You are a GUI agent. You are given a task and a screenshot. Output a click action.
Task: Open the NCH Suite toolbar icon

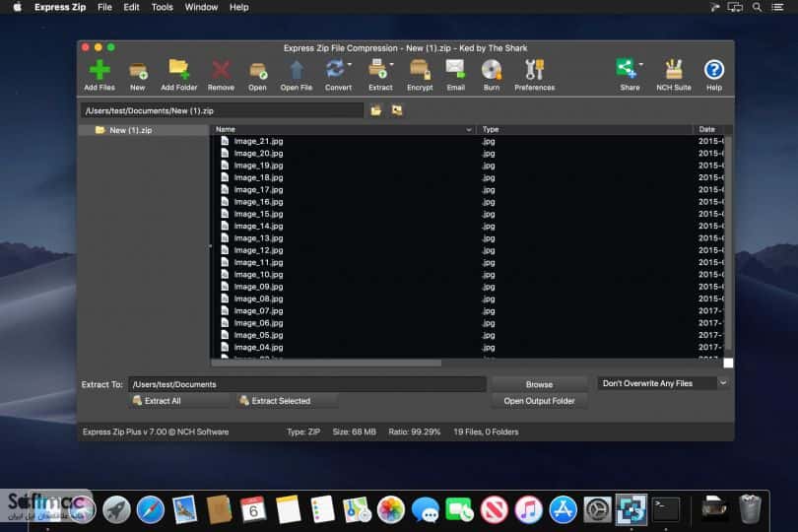tap(674, 74)
